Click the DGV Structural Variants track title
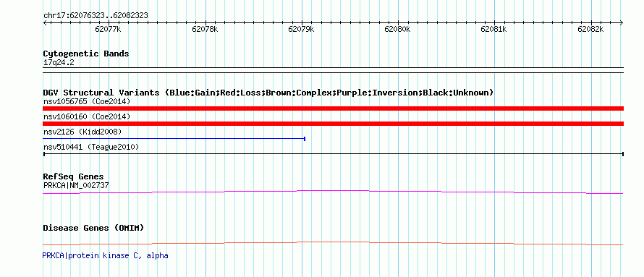 268,93
